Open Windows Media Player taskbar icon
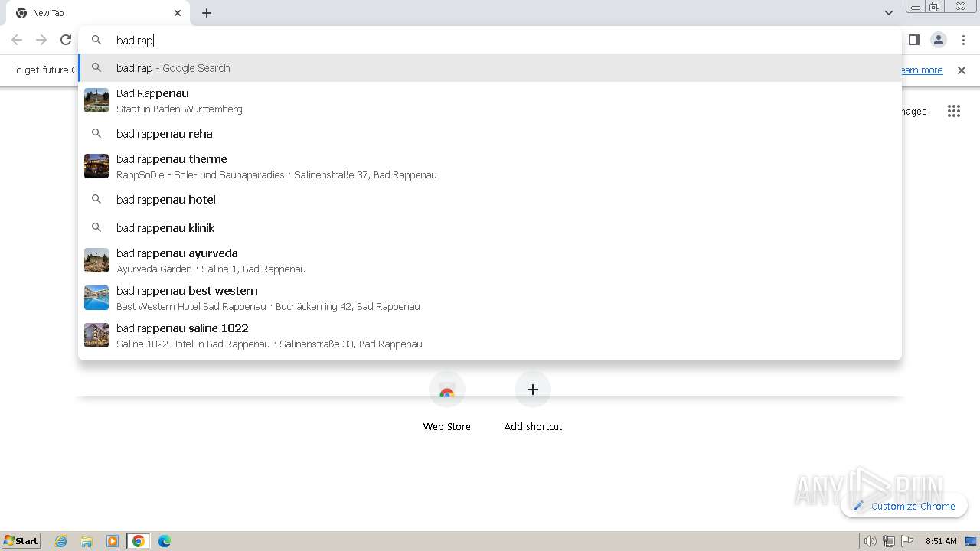The width and height of the screenshot is (980, 551). tap(113, 541)
